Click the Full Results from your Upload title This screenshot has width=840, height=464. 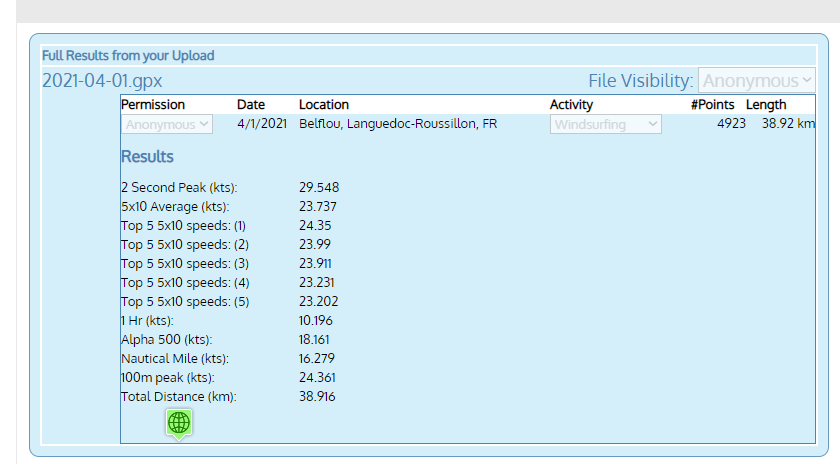click(128, 56)
